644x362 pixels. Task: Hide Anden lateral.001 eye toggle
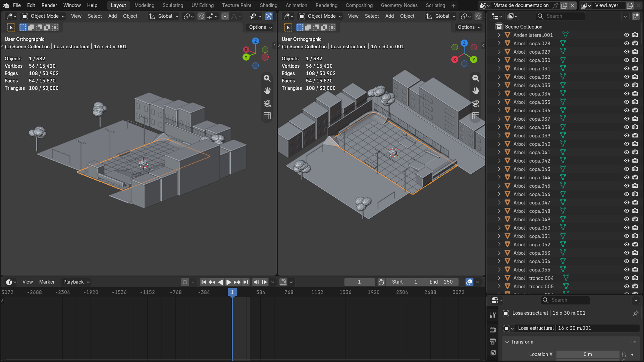pyautogui.click(x=626, y=35)
